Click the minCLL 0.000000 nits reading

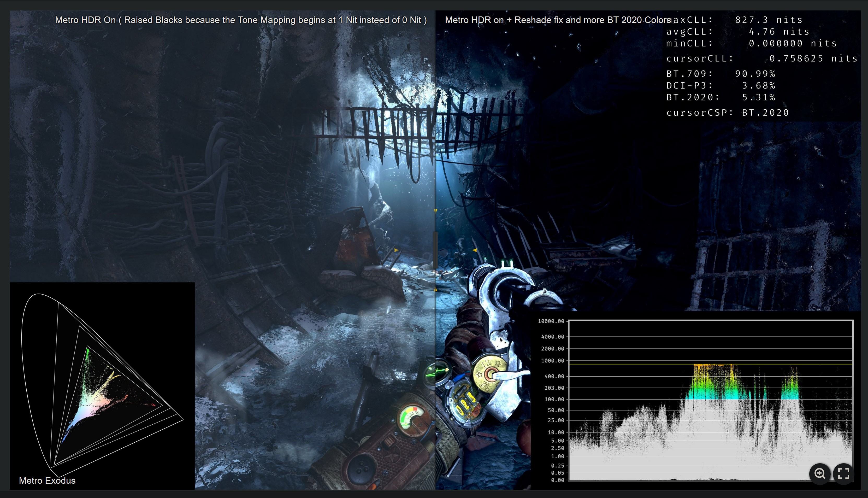coord(751,43)
